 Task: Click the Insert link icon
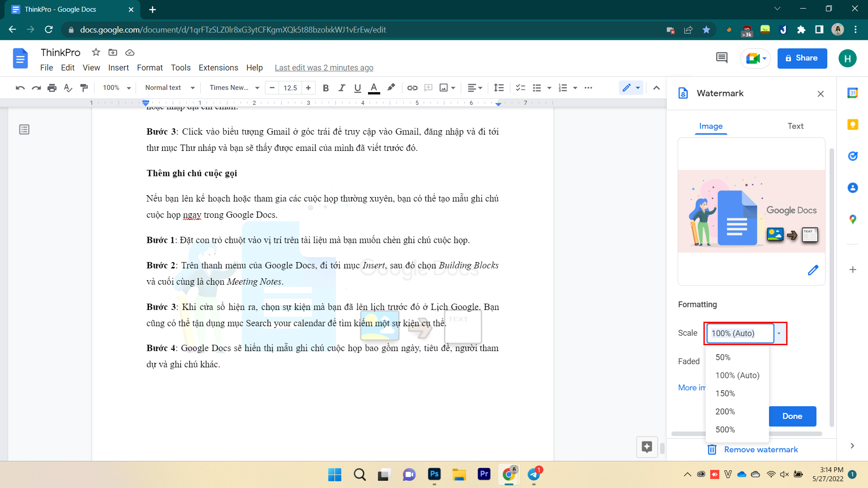point(412,88)
